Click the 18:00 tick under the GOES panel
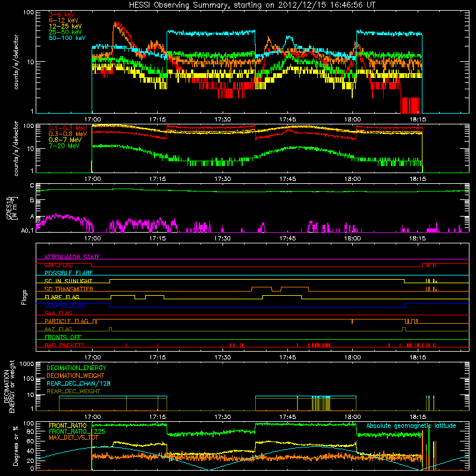Viewport: 476px width, 476px height. [x=352, y=239]
